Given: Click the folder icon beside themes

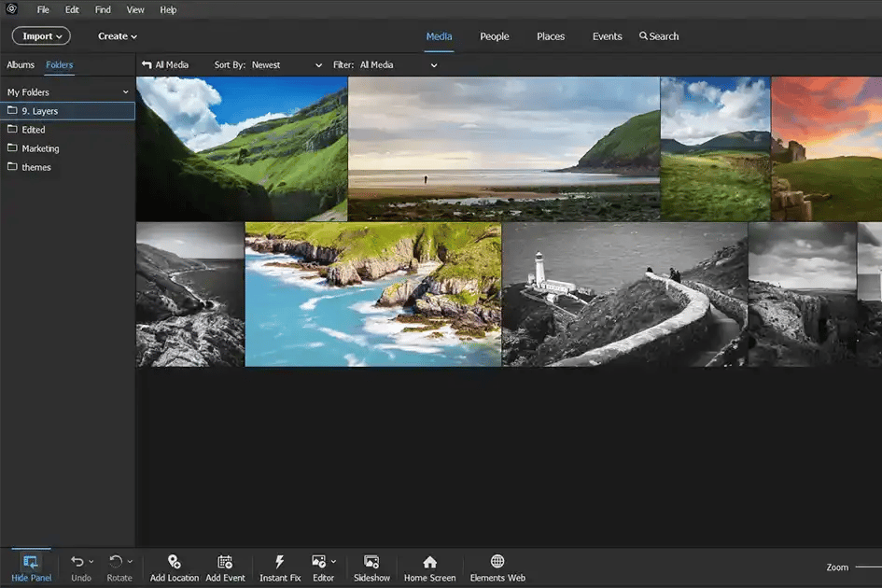Looking at the screenshot, I should click(12, 166).
